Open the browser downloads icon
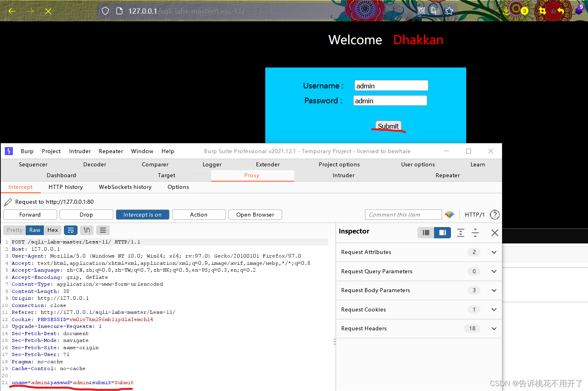Image resolution: width=588 pixels, height=391 pixels. point(506,11)
